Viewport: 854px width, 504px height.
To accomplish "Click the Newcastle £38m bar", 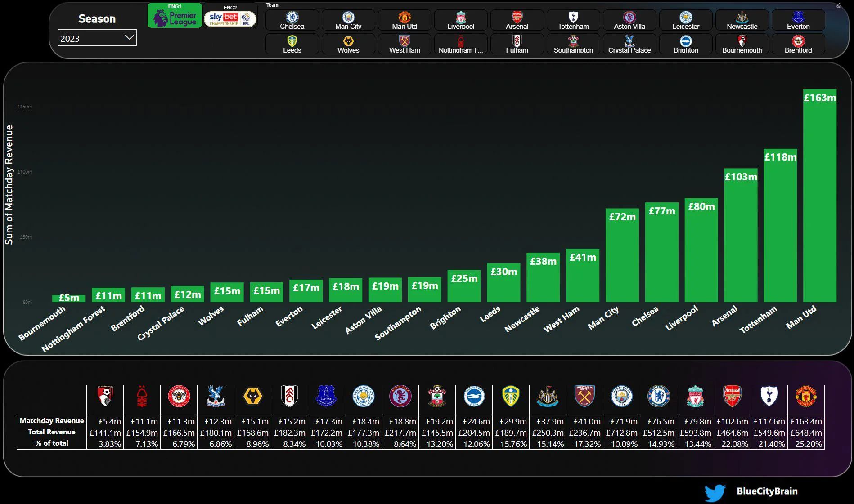I will tap(543, 277).
